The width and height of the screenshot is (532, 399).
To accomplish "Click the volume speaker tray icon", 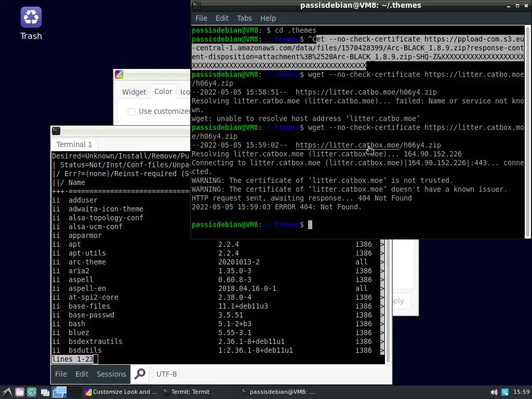I will pos(494,392).
